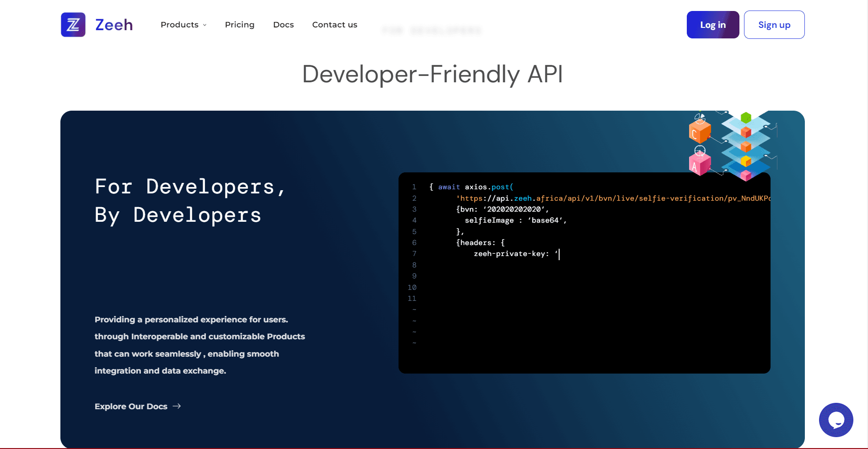Click the Developer-Friendly API heading
Screen dimensions: 868x449
click(x=432, y=74)
